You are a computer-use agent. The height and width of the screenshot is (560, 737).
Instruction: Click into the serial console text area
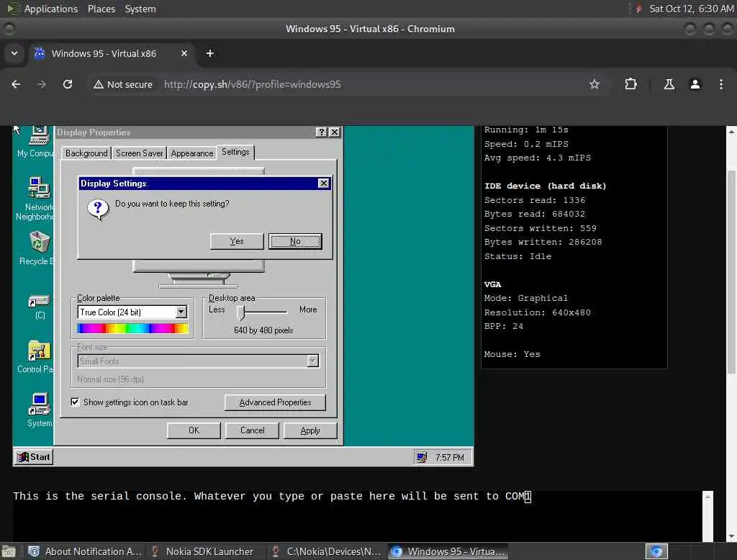(x=357, y=515)
